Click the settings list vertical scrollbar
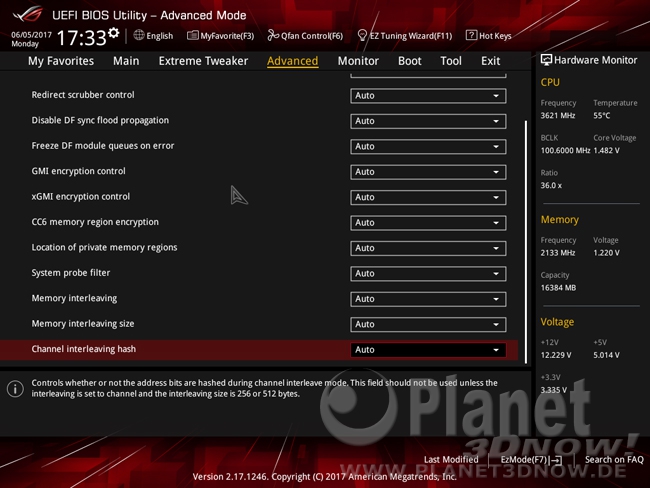Screen dimensions: 650x488 (x=526, y=242)
